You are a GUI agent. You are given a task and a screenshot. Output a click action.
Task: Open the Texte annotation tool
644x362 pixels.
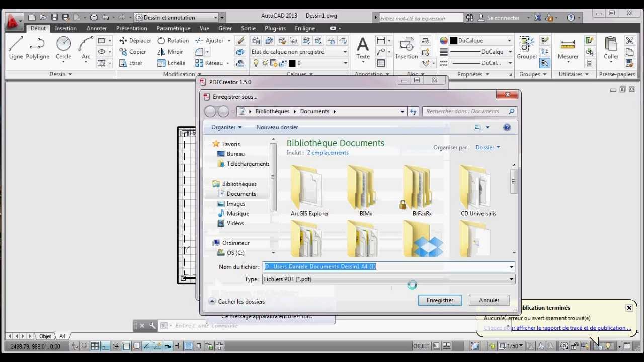(x=363, y=48)
